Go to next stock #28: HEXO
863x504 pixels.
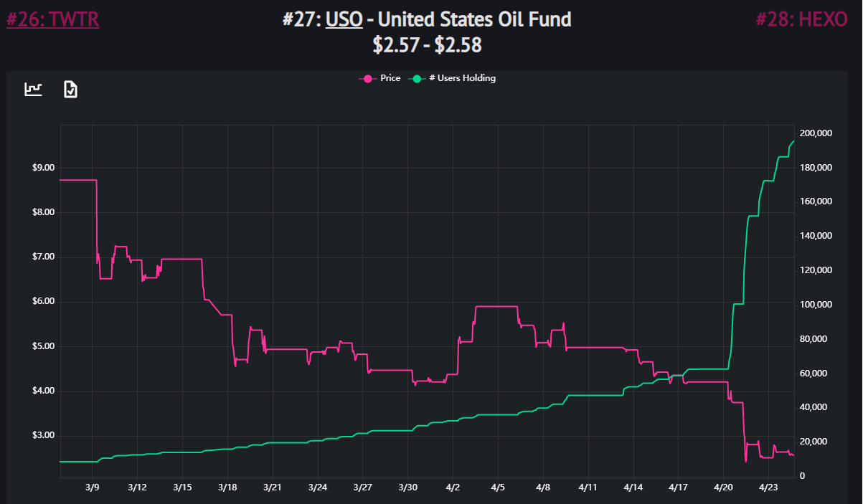[x=802, y=19]
